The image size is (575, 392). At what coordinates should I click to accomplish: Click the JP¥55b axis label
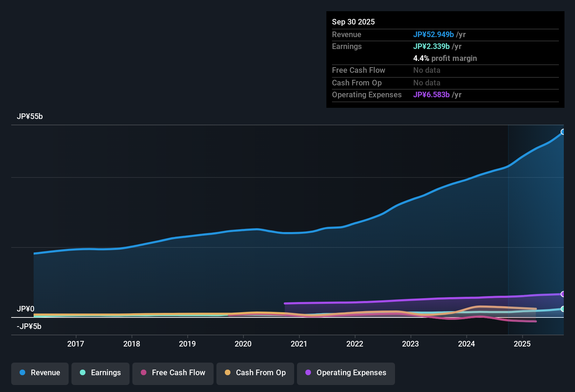[x=30, y=117]
